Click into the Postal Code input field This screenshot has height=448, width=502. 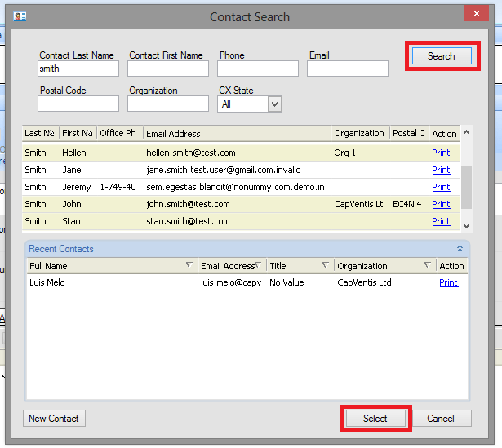click(x=78, y=104)
